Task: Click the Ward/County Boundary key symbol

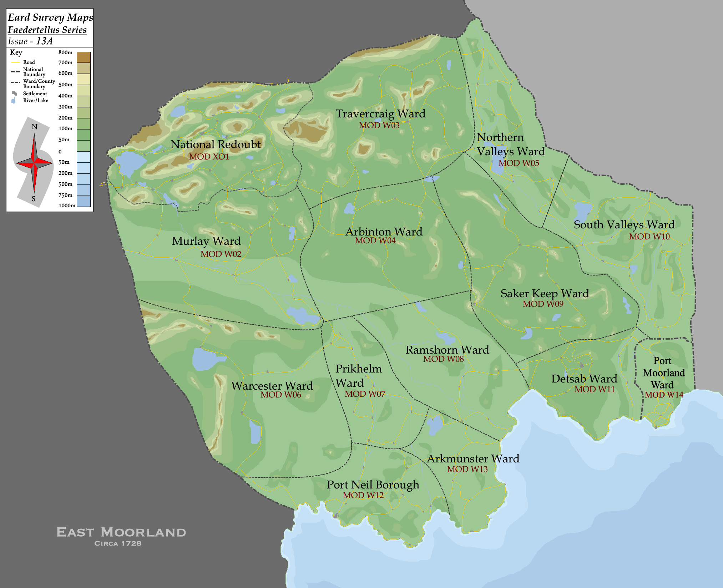Action: 15,82
